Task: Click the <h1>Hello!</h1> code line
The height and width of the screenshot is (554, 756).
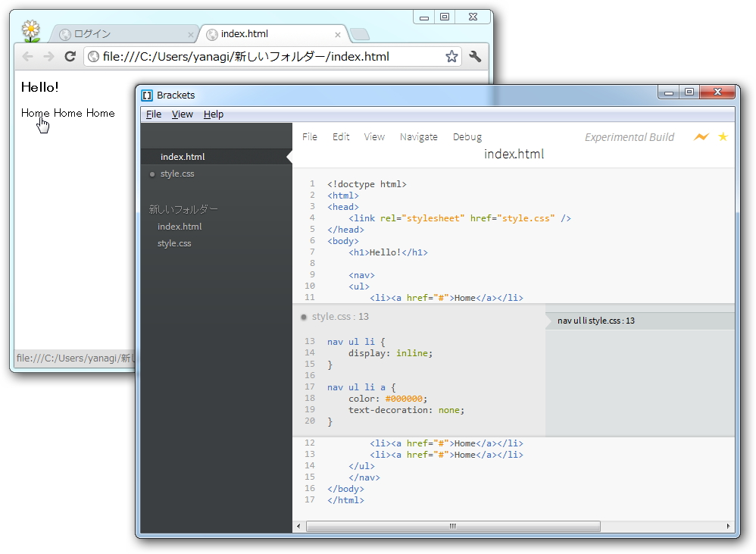Action: click(x=388, y=252)
